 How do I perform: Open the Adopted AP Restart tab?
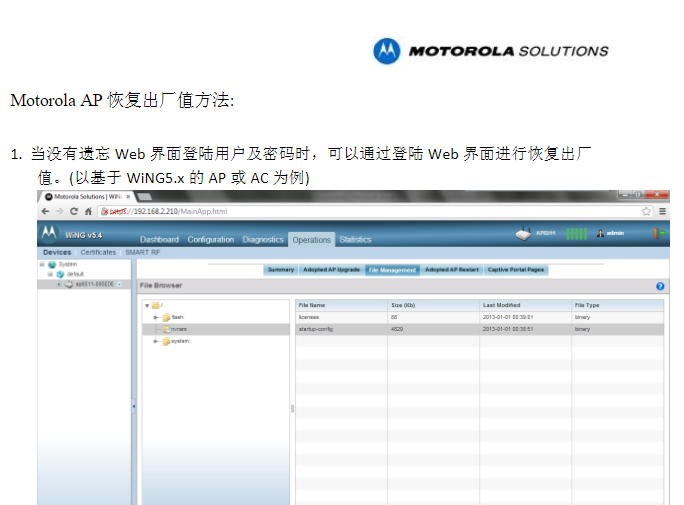point(452,270)
